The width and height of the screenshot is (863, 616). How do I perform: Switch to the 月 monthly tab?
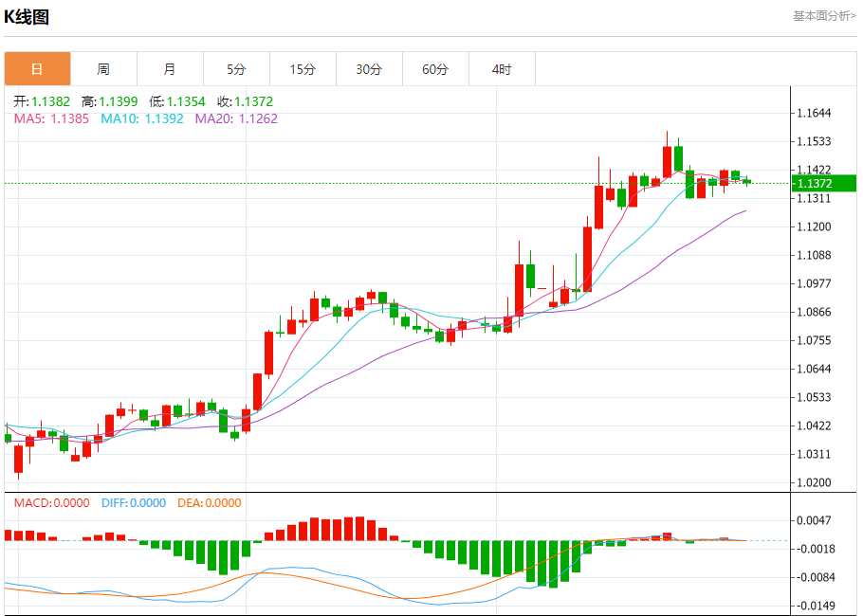tap(170, 69)
